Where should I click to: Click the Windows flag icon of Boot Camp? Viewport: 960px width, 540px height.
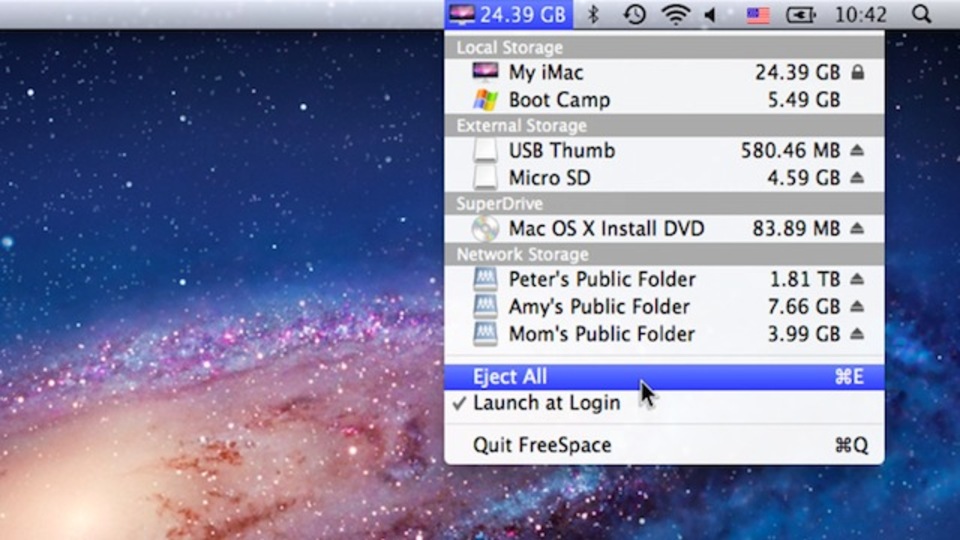pyautogui.click(x=485, y=100)
